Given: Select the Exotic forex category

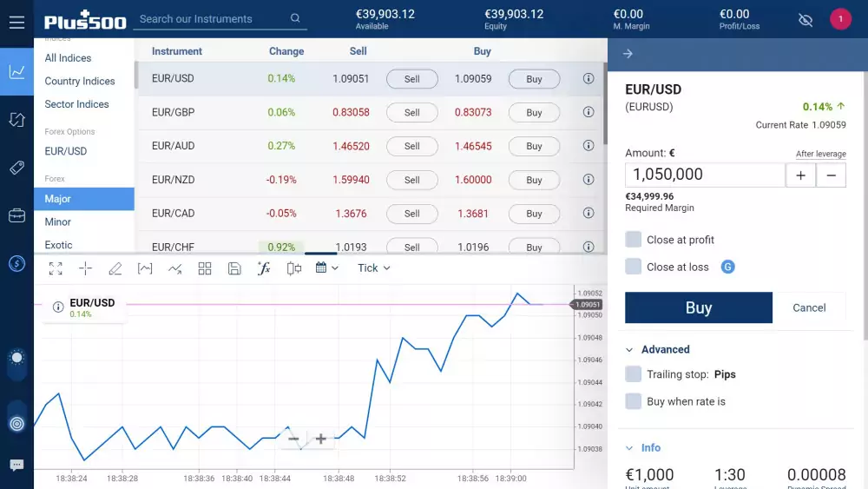Looking at the screenshot, I should click(59, 245).
